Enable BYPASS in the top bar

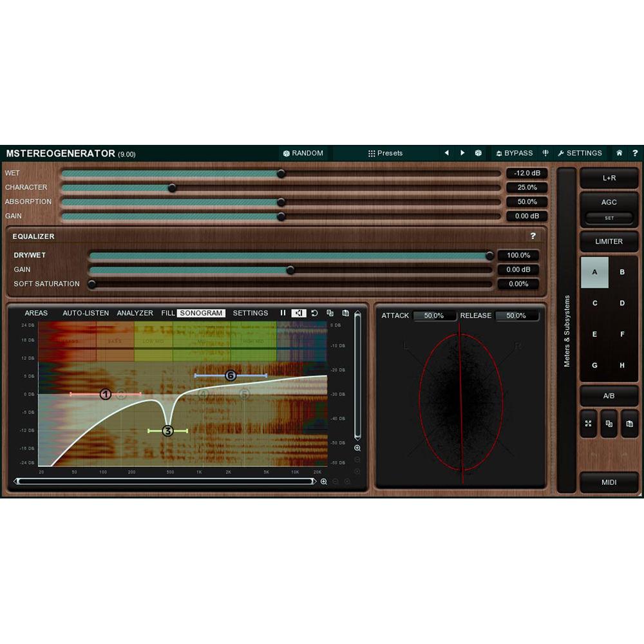coord(515,153)
